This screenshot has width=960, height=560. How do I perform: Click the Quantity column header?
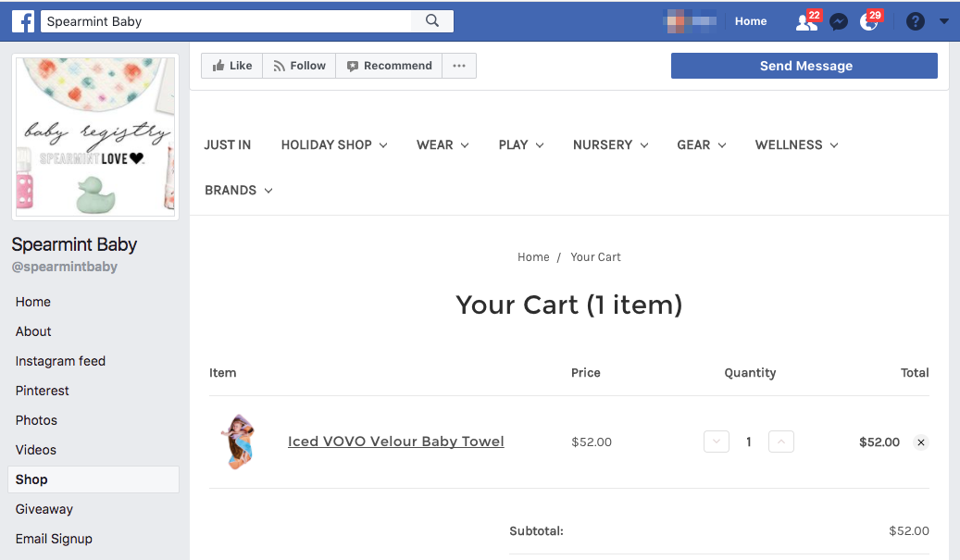coord(750,373)
